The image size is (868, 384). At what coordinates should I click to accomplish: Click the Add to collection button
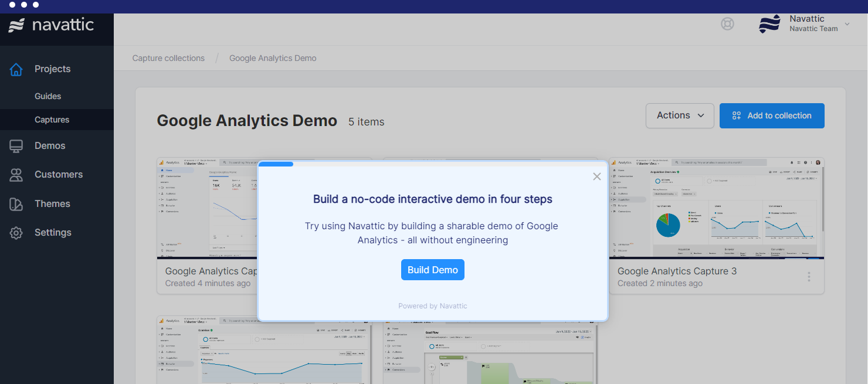772,115
